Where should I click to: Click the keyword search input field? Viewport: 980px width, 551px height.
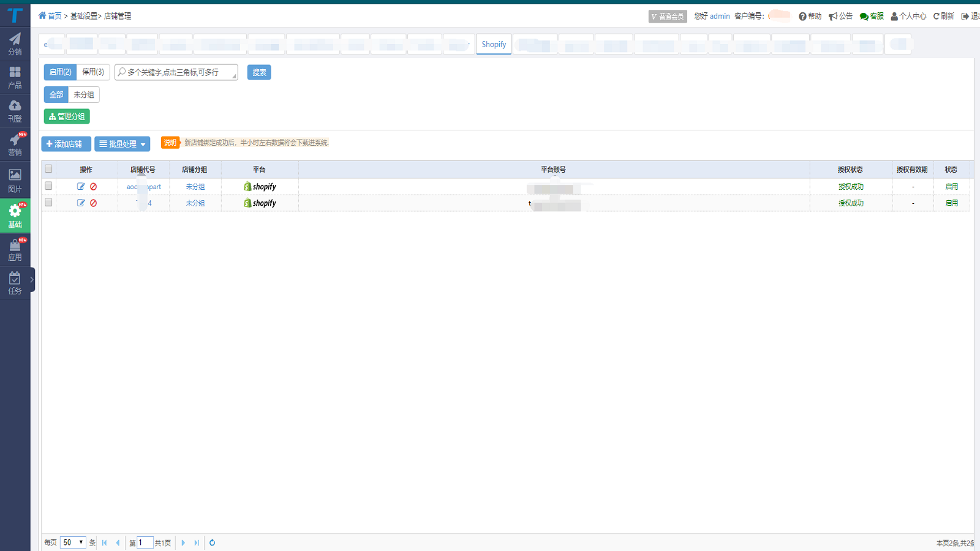point(176,72)
